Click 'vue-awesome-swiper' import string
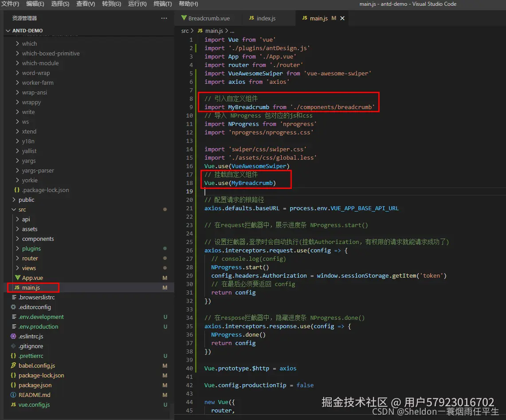 [x=337, y=73]
